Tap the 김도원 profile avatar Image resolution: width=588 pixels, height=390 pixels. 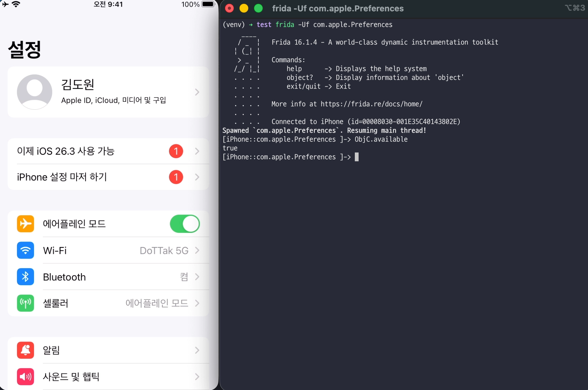tap(35, 92)
